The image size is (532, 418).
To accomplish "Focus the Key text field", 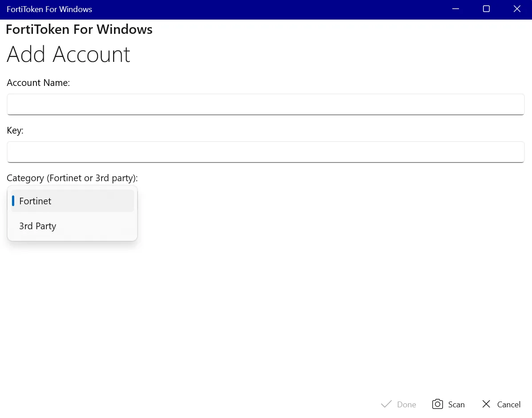I will (266, 152).
